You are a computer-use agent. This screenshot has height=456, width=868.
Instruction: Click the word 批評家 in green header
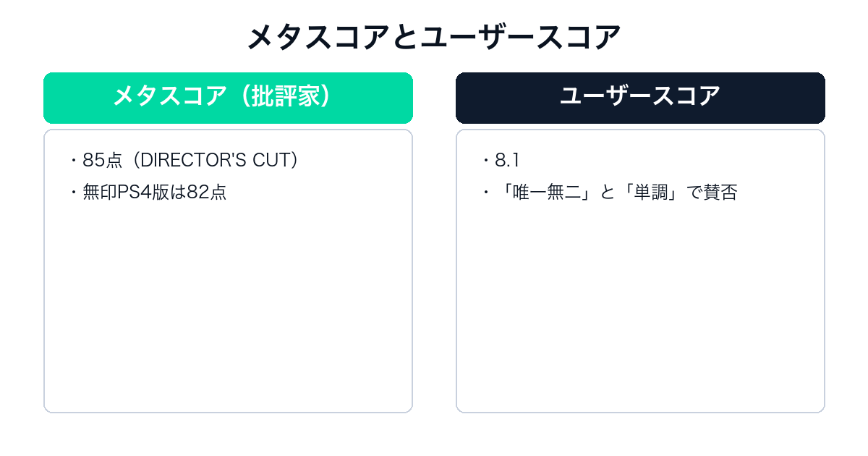tap(285, 98)
